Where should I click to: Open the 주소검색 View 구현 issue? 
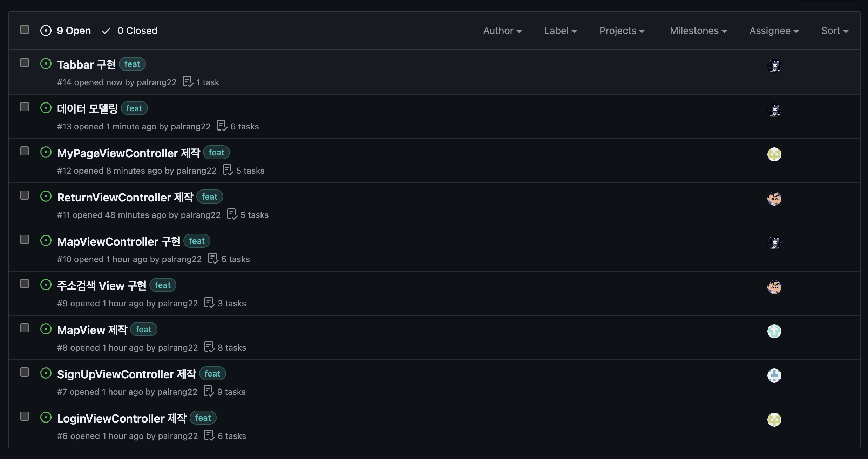coord(102,286)
